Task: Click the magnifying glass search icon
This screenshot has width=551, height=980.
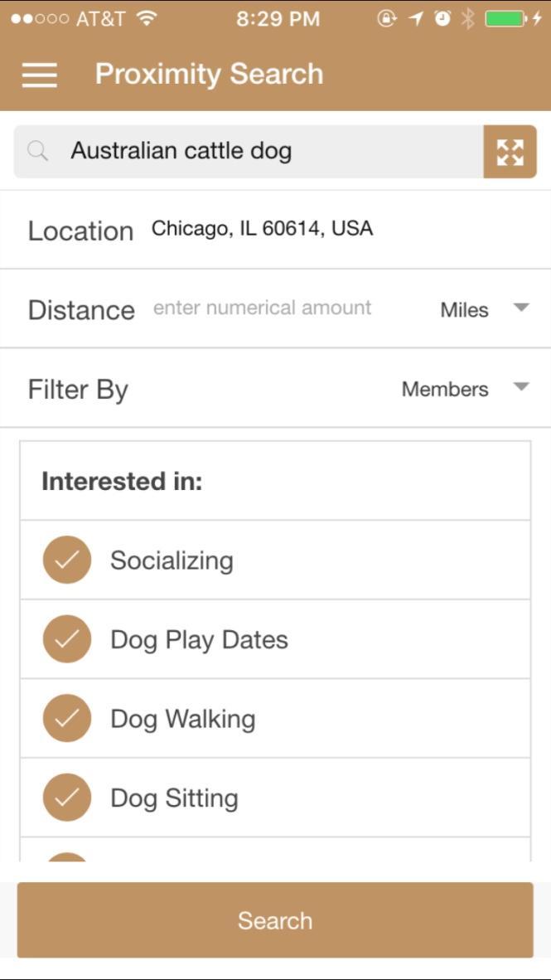Action: pos(38,150)
